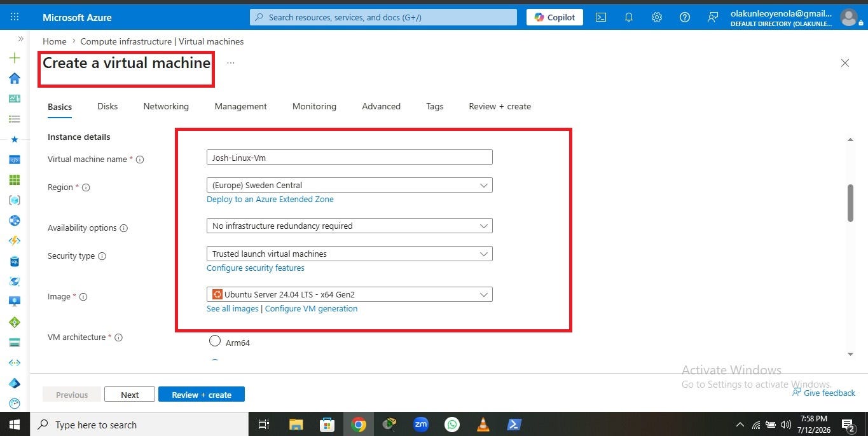Open Monitor gauge icon in sidebar

[x=15, y=404]
